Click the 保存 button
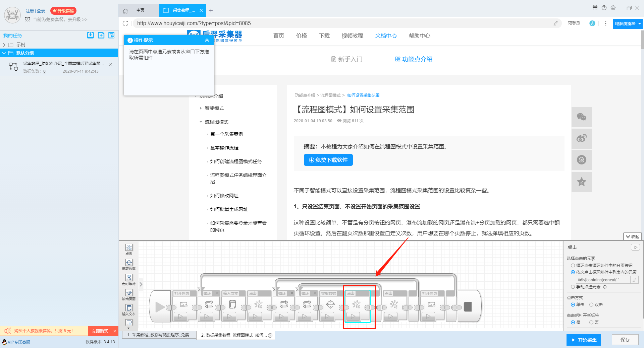This screenshot has width=644, height=348. [625, 340]
